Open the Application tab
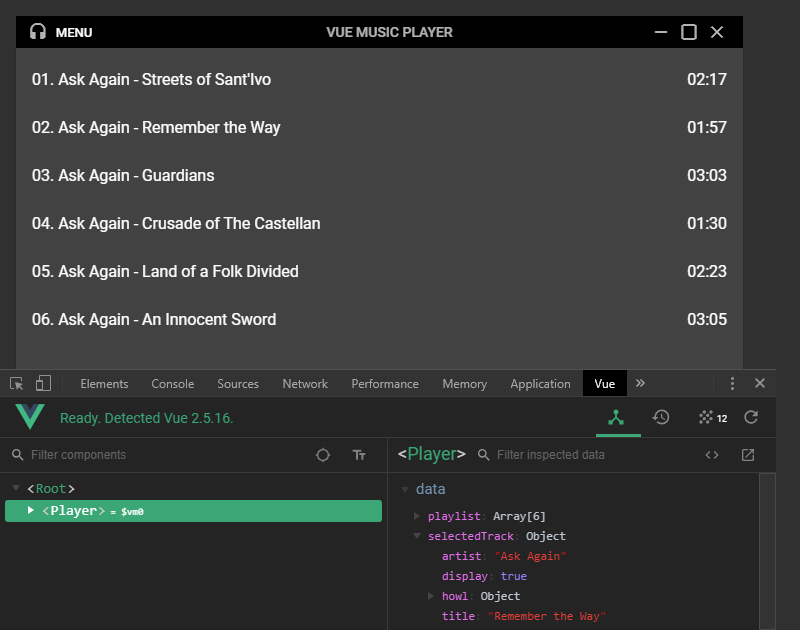This screenshot has height=630, width=800. (x=540, y=384)
